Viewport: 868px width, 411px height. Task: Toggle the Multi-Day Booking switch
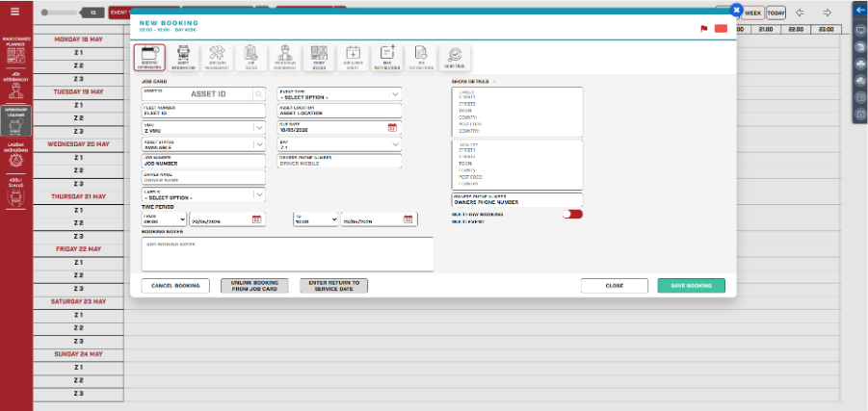point(572,214)
